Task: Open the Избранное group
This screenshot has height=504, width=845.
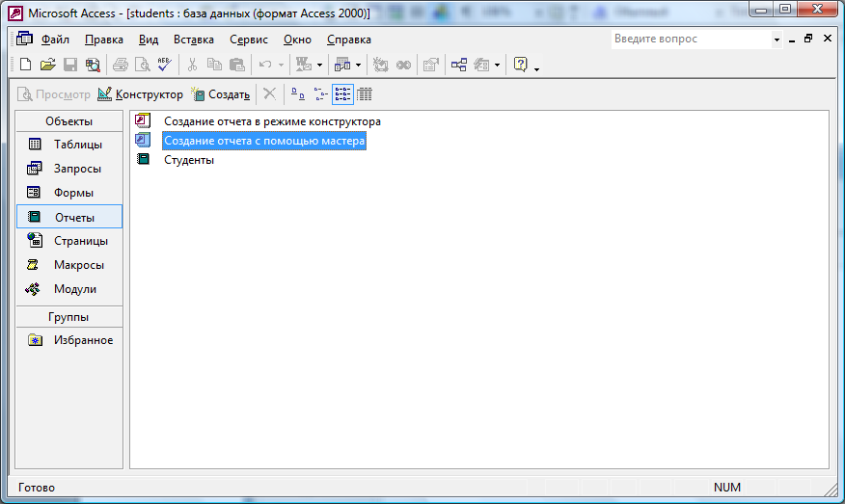Action: (69, 340)
